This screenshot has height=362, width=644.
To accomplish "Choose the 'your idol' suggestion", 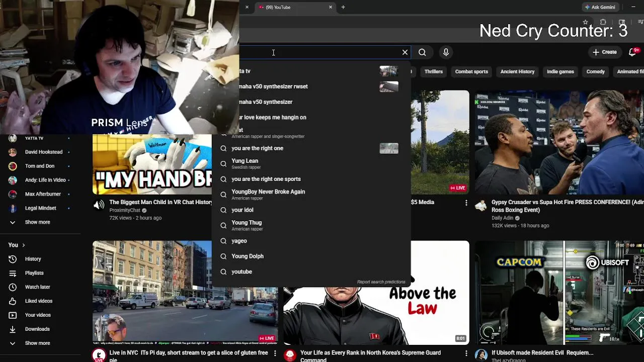I will [x=310, y=210].
